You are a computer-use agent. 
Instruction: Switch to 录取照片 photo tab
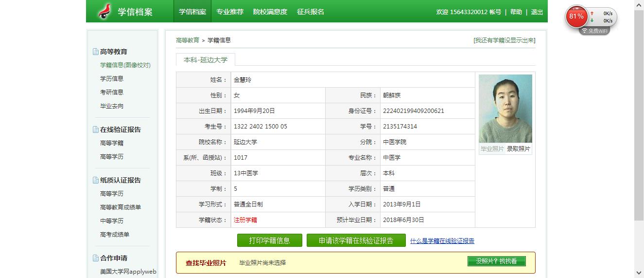(x=519, y=149)
